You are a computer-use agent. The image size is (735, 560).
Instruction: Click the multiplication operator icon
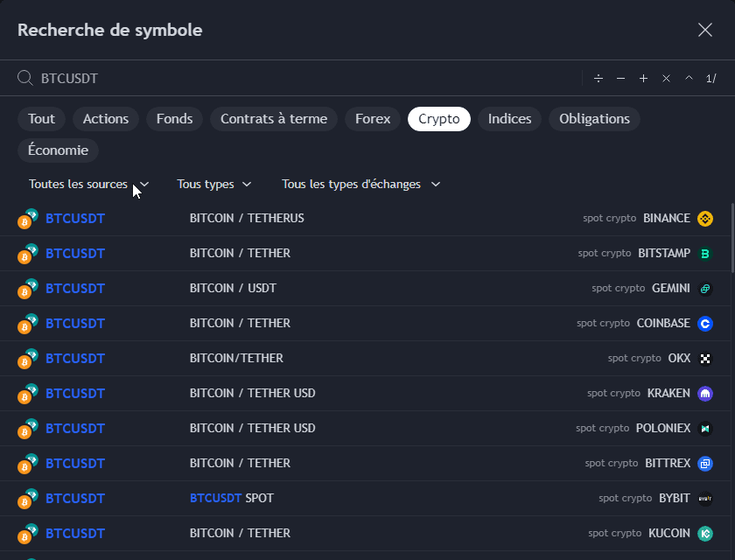(666, 79)
